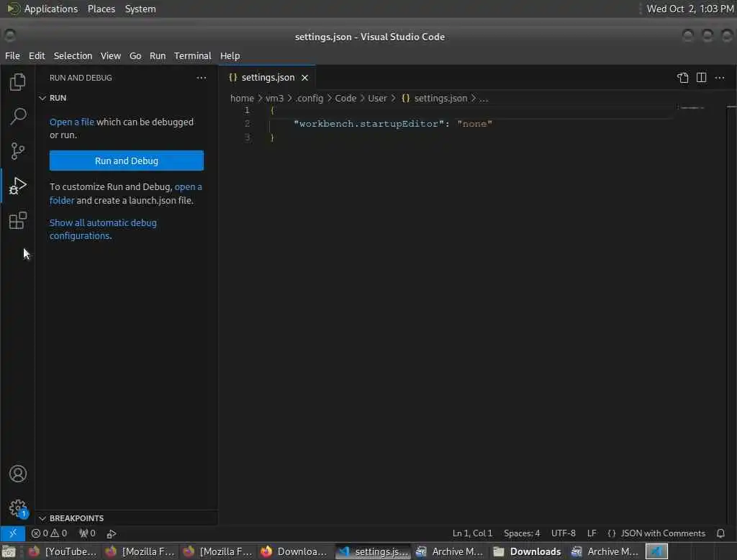Click the "workbench.startupEditor" key in editor
The width and height of the screenshot is (737, 560).
point(368,124)
